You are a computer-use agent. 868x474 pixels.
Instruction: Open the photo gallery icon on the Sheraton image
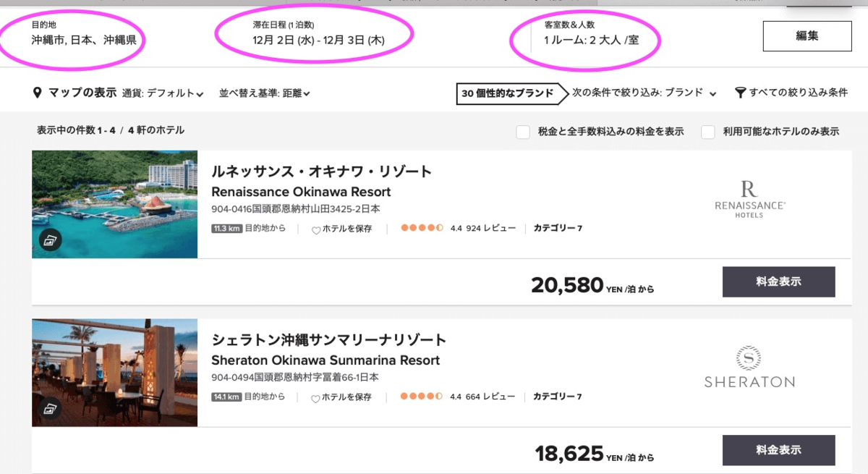tap(49, 407)
